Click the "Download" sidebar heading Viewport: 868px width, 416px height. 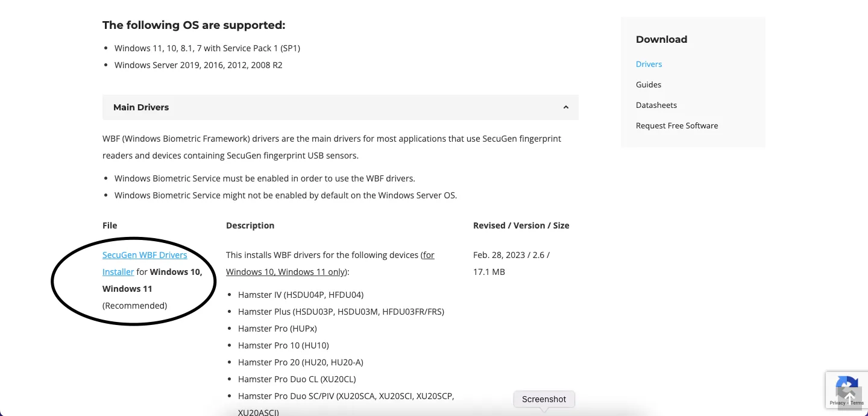pyautogui.click(x=661, y=39)
